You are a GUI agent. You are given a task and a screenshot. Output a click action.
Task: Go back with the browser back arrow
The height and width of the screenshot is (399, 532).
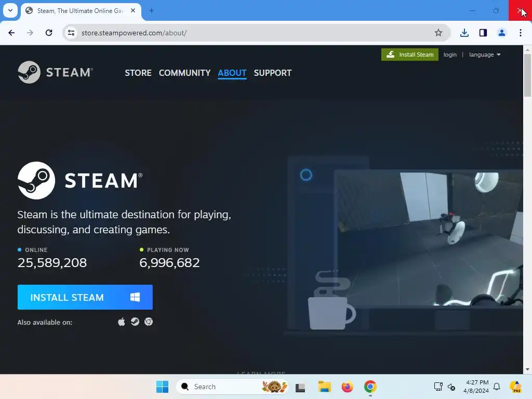[x=11, y=33]
